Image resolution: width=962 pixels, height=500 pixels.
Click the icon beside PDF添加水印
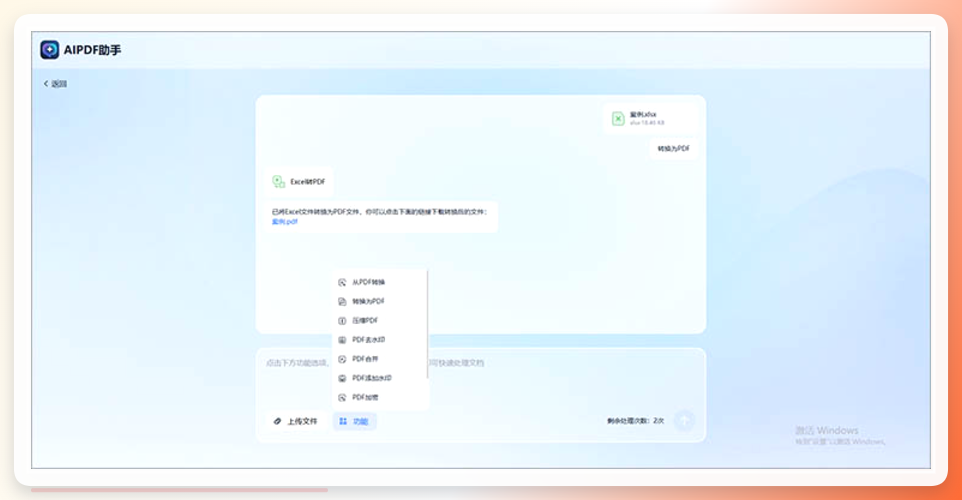pos(342,379)
